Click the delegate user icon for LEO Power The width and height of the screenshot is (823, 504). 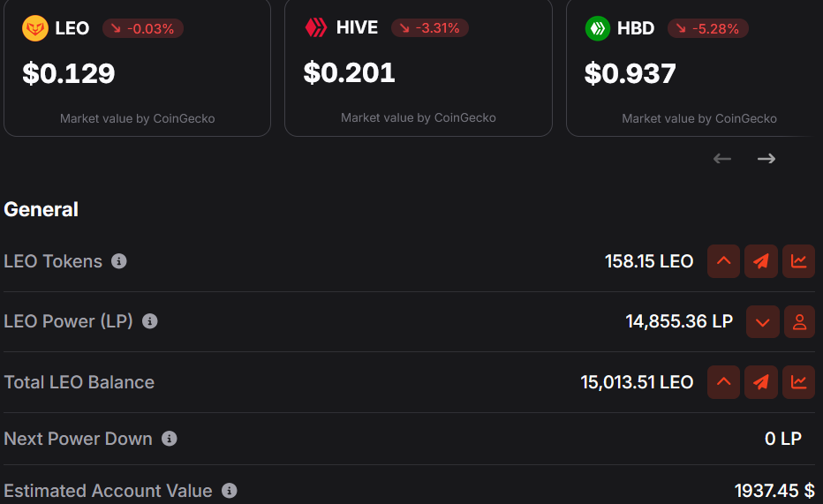[799, 322]
